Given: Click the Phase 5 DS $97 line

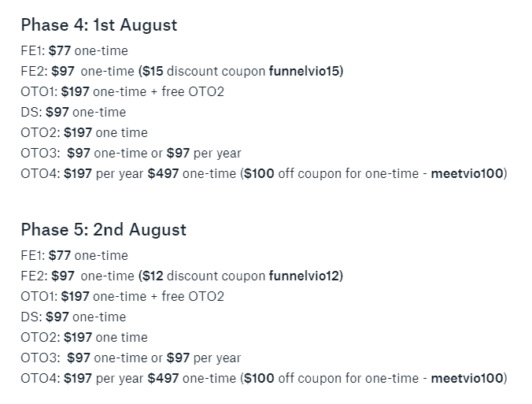Looking at the screenshot, I should click(73, 317).
